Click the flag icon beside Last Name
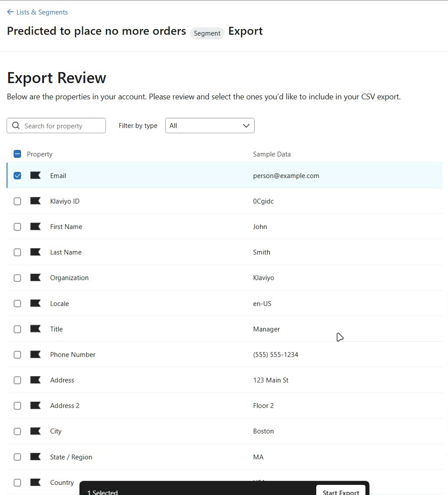The width and height of the screenshot is (448, 495). [x=35, y=252]
